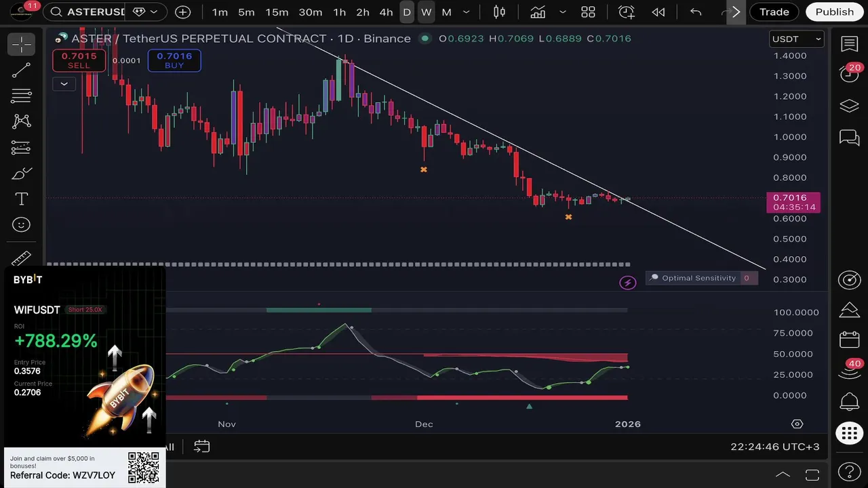Select the crosshair cursor tool
This screenshot has height=488, width=868.
tap(22, 45)
